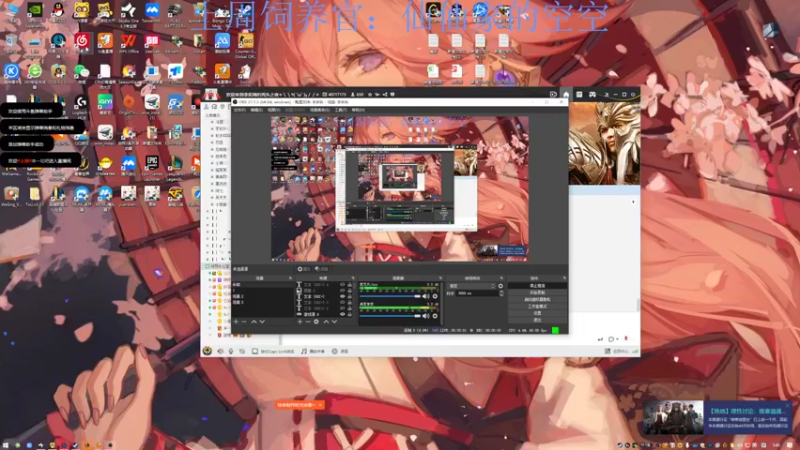
Task: Move the selected source up
Action: click(x=326, y=322)
